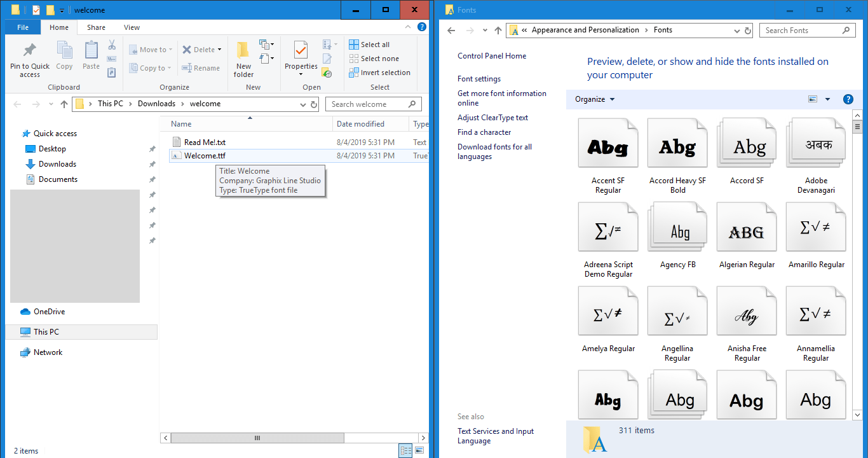Click This PC in the Explorer breadcrumb
The width and height of the screenshot is (868, 458).
tap(111, 104)
